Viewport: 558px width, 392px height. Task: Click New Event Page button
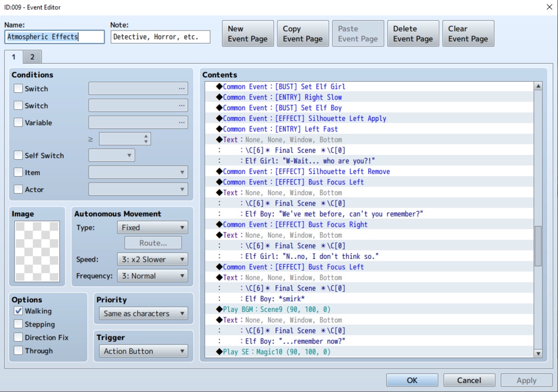(248, 33)
